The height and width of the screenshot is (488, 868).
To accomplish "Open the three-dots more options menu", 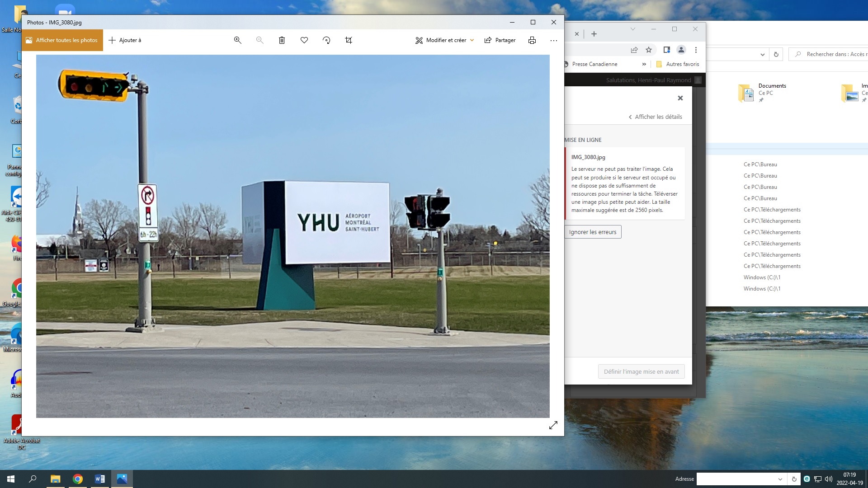I will [x=554, y=40].
